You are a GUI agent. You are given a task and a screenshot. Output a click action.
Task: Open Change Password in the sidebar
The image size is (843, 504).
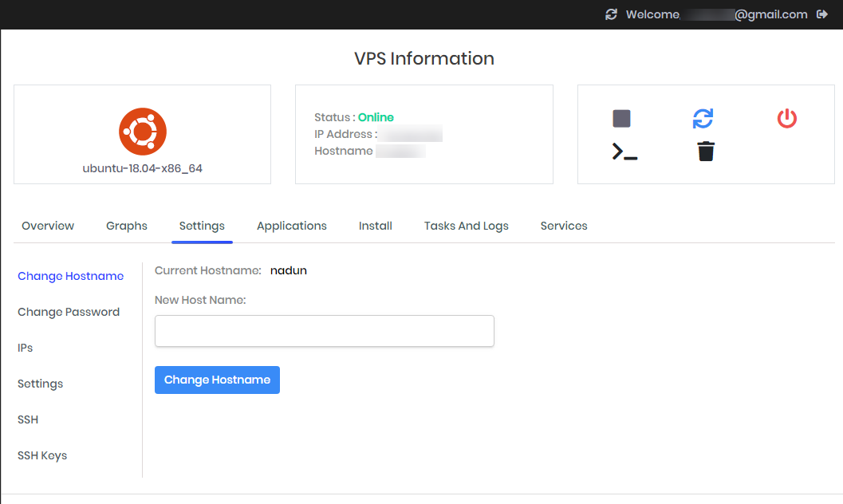click(x=69, y=312)
